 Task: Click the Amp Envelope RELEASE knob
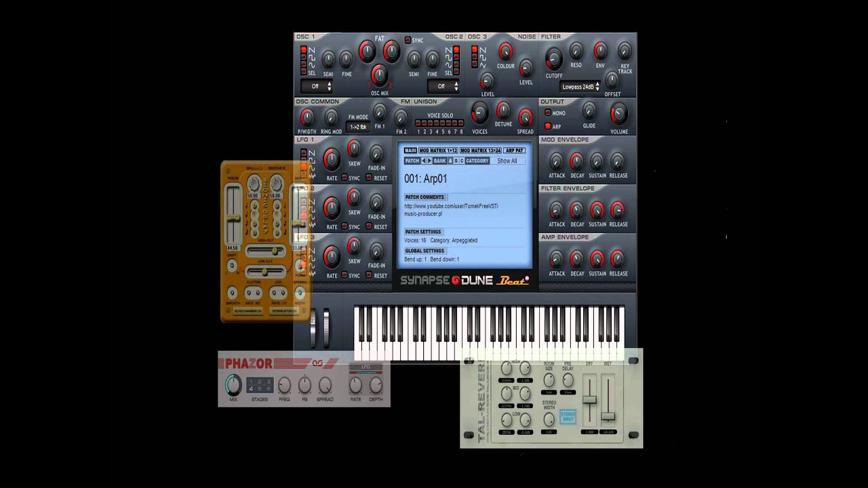point(618,259)
